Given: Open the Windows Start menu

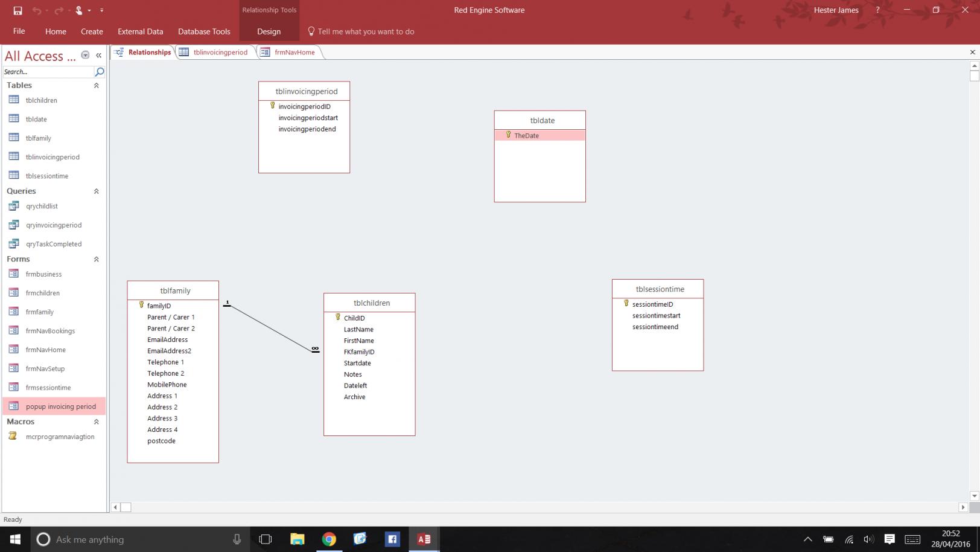Looking at the screenshot, I should click(x=14, y=539).
